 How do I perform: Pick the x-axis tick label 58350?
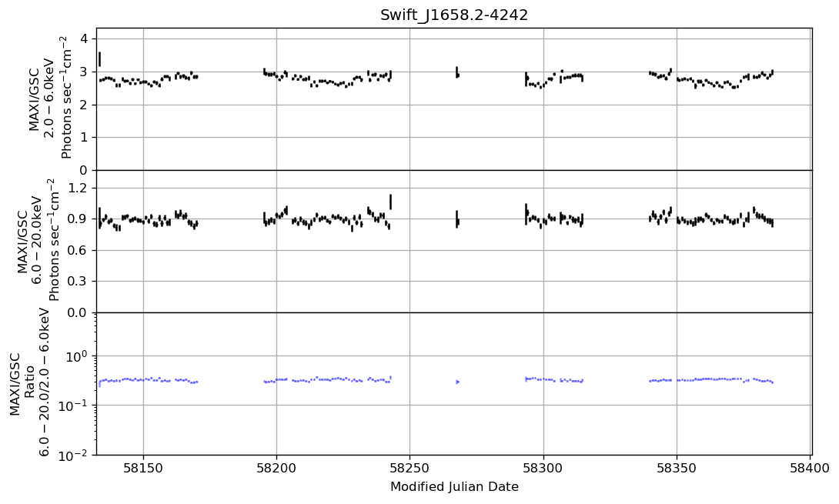pyautogui.click(x=677, y=469)
